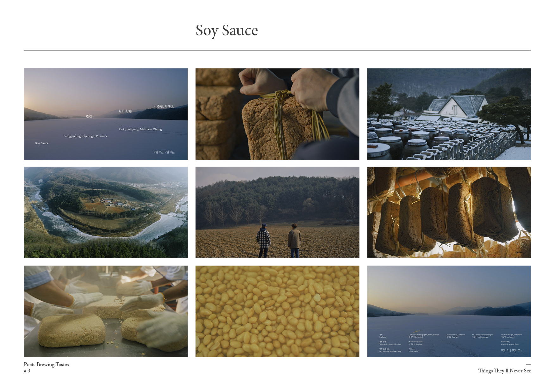Click the "# 3" episode number
The height and width of the screenshot is (392, 555).
point(27,371)
